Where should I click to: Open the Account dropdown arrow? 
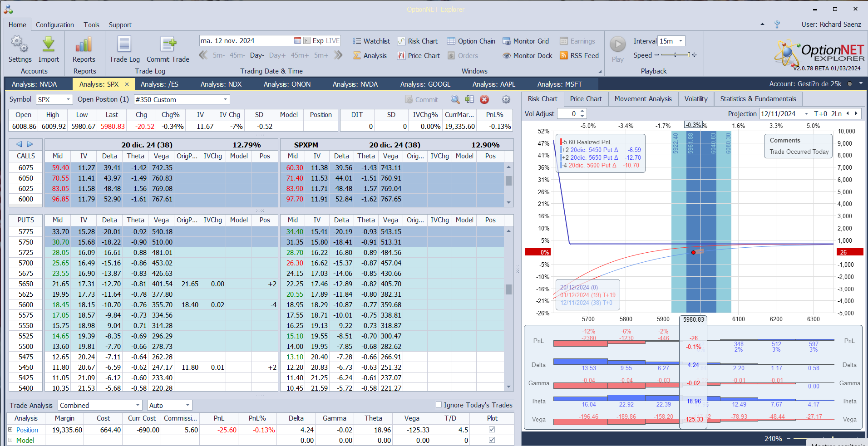[860, 84]
